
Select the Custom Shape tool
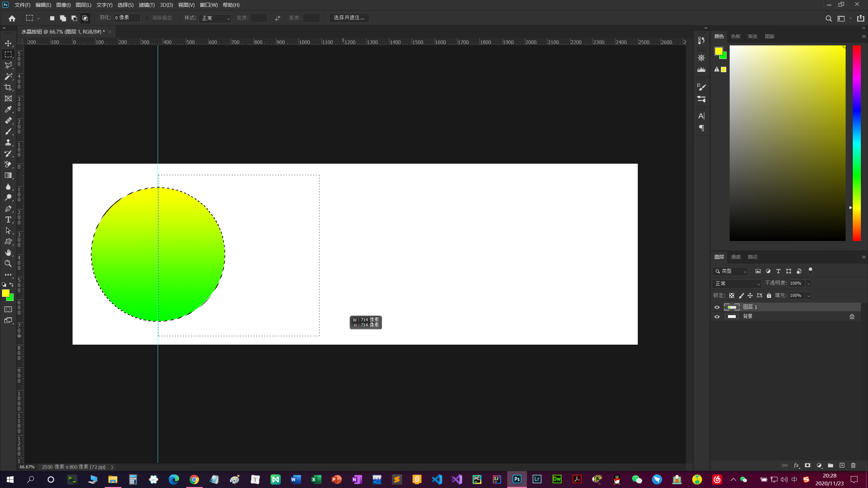8,242
